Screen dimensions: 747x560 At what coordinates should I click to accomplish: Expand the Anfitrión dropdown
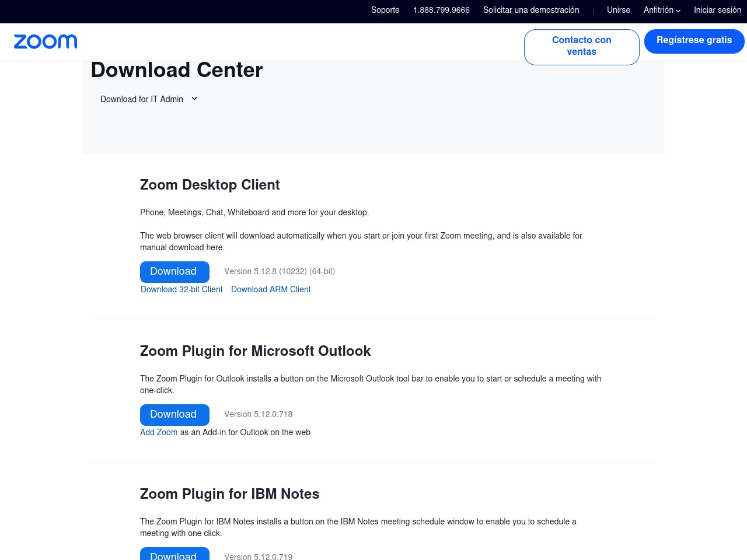click(662, 10)
